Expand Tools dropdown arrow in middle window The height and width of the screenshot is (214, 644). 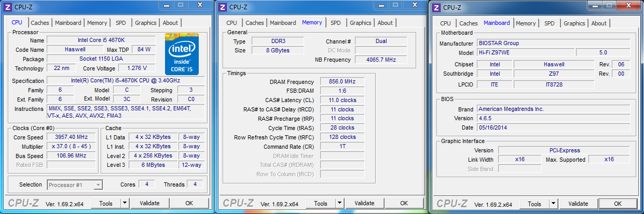click(x=339, y=203)
